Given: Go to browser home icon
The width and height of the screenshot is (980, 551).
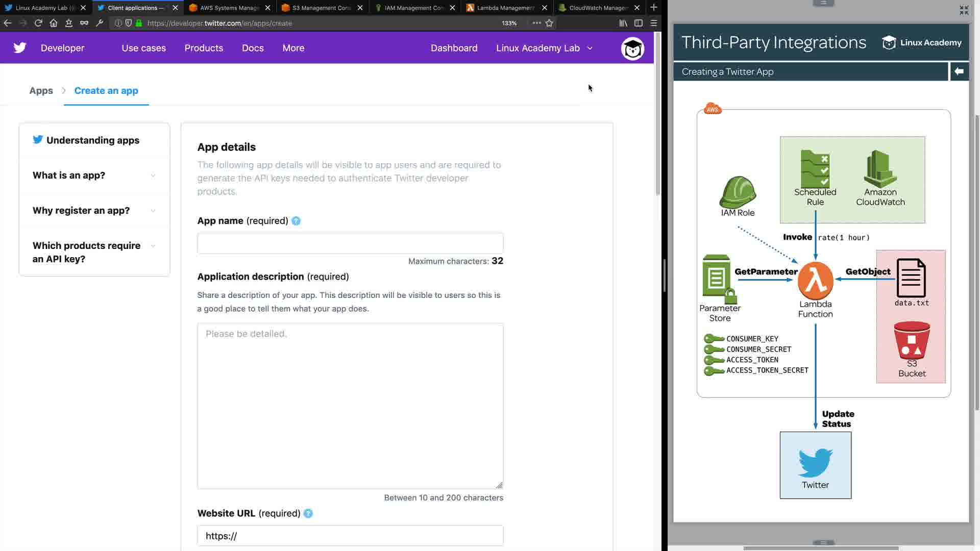Looking at the screenshot, I should point(54,23).
